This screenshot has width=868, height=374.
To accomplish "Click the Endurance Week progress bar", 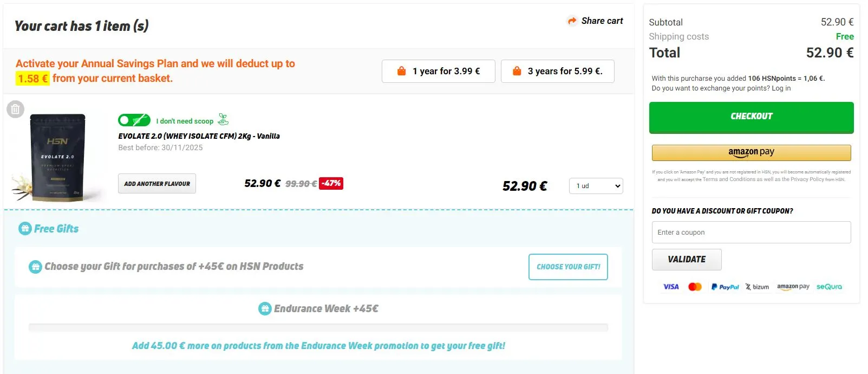I will [318, 327].
